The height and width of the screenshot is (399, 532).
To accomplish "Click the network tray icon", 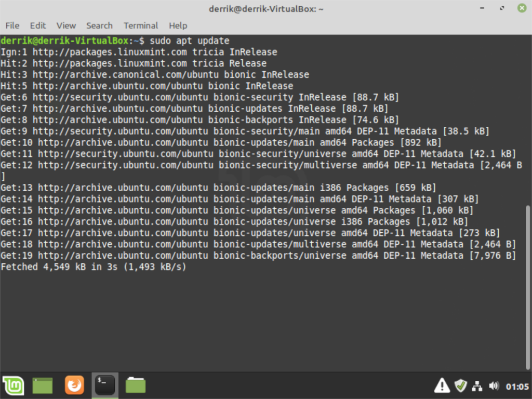I will click(477, 385).
